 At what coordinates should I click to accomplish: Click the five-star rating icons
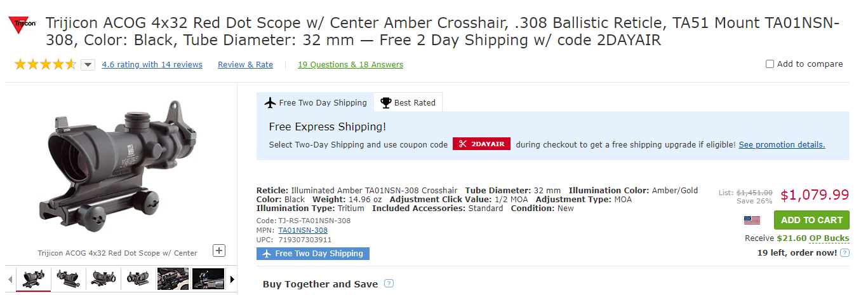click(45, 64)
